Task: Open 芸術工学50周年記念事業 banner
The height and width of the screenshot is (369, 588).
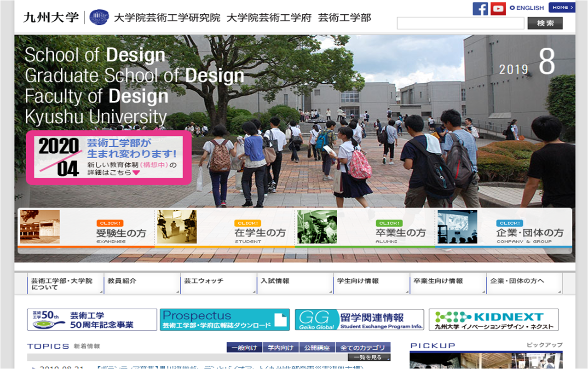Action: 92,320
